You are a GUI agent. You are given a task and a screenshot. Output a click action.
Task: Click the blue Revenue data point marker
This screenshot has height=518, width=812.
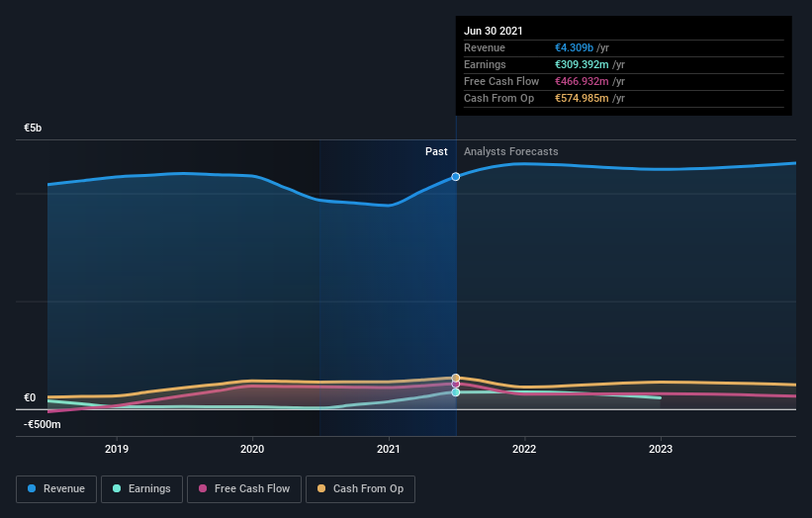pyautogui.click(x=455, y=177)
